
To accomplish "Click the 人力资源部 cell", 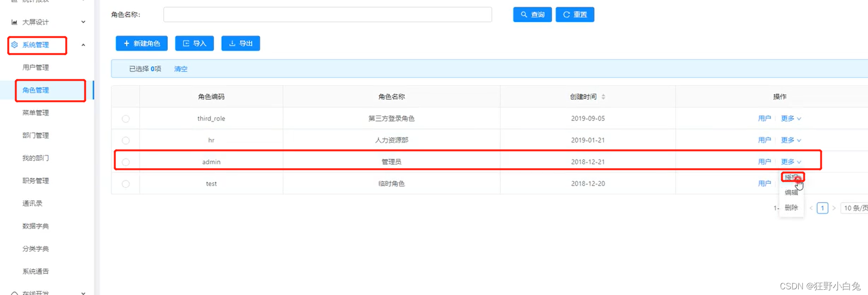I will pyautogui.click(x=392, y=140).
